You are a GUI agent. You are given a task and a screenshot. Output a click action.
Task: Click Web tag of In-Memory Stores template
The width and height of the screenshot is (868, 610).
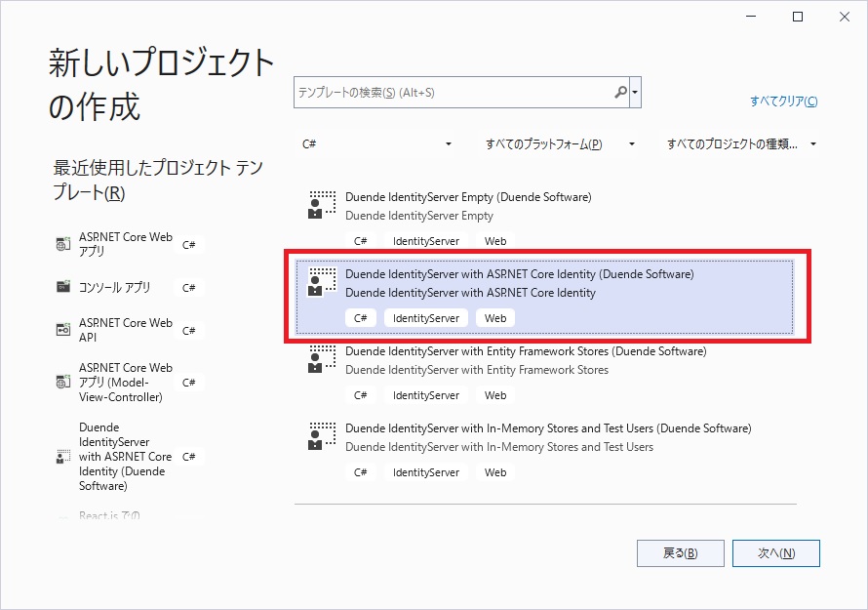pyautogui.click(x=494, y=472)
